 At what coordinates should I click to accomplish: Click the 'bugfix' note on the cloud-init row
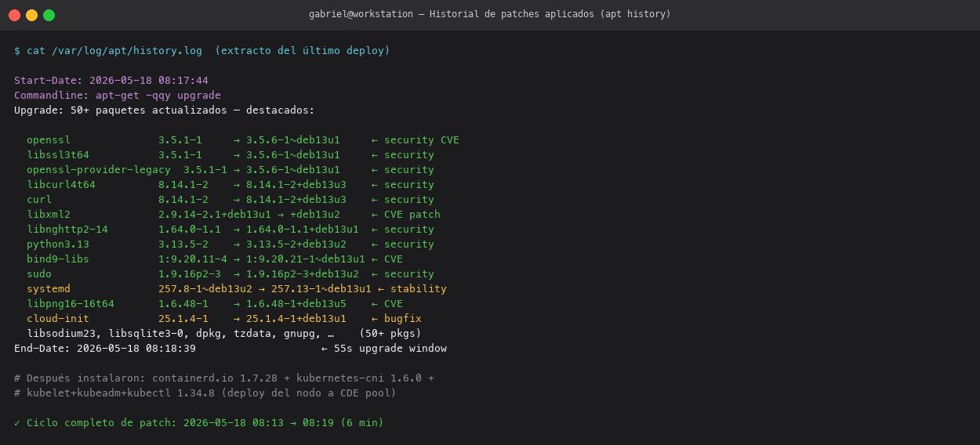tap(403, 319)
